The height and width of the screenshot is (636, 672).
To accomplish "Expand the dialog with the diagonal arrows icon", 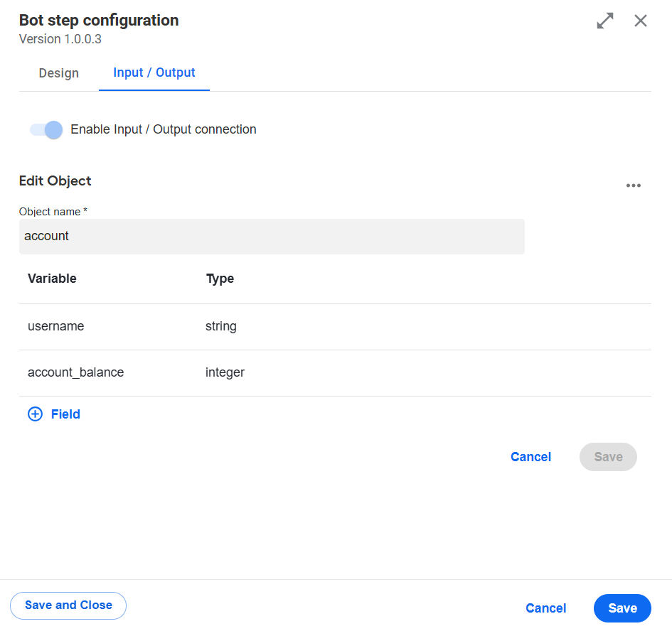I will coord(604,21).
